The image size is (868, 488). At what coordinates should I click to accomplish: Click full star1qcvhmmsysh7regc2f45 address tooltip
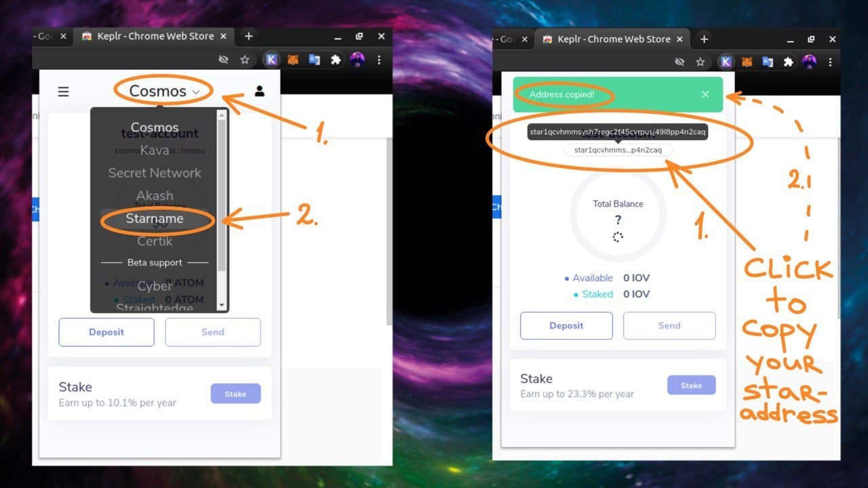click(x=618, y=131)
